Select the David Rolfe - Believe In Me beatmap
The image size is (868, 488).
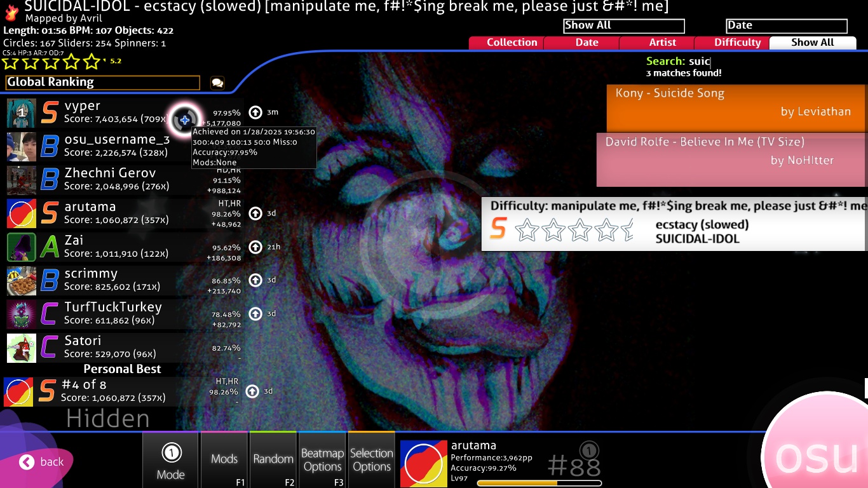coord(731,159)
